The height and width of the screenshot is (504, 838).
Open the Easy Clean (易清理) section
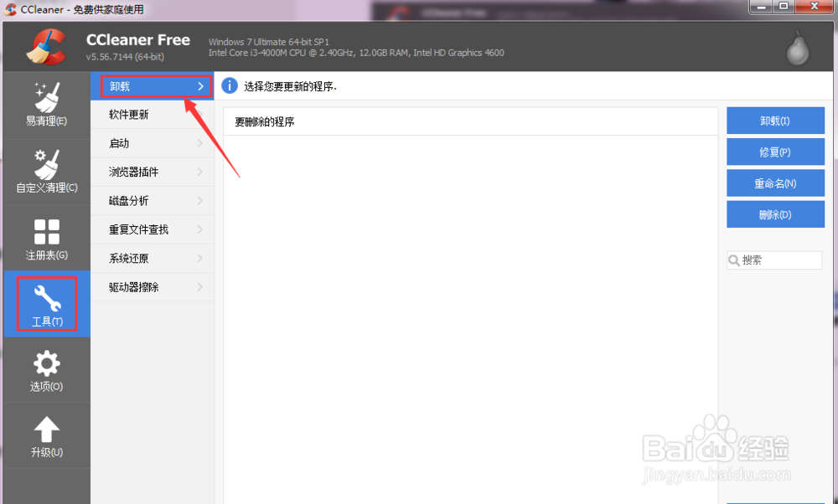pyautogui.click(x=46, y=105)
